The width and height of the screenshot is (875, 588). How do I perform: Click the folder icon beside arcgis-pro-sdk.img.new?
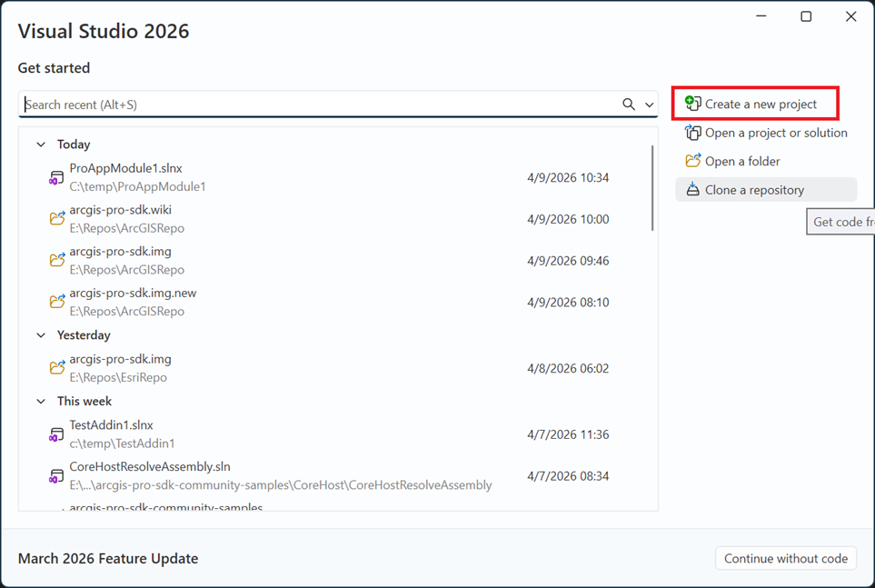[x=57, y=302]
